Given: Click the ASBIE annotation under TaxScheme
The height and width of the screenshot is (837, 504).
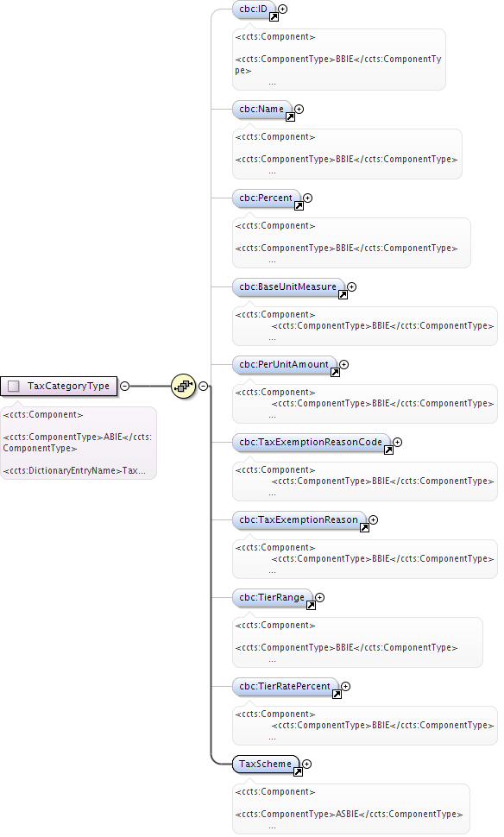Looking at the screenshot, I should [350, 809].
